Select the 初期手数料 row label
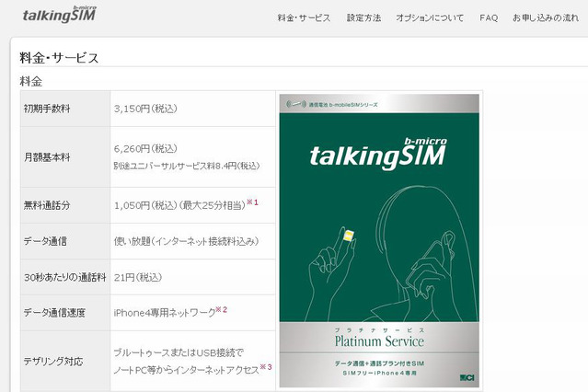Screen dimensions: 588x392 point(47,109)
